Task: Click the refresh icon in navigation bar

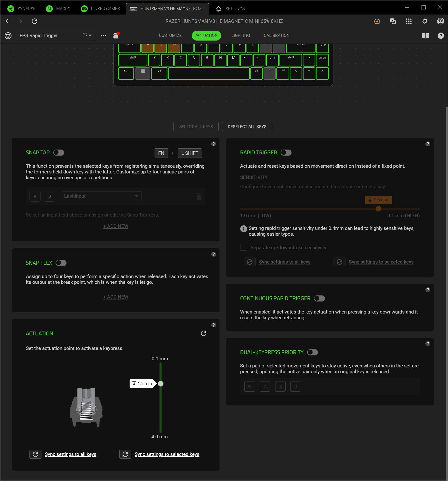Action: [x=35, y=21]
